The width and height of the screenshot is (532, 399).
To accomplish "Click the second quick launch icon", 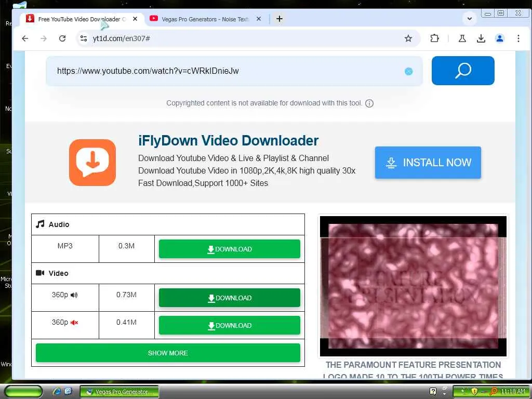I will 68,391.
